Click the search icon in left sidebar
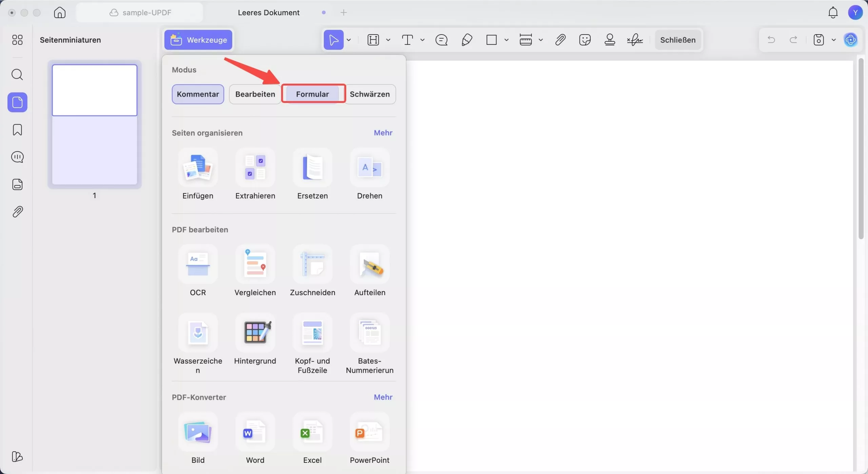 [17, 75]
